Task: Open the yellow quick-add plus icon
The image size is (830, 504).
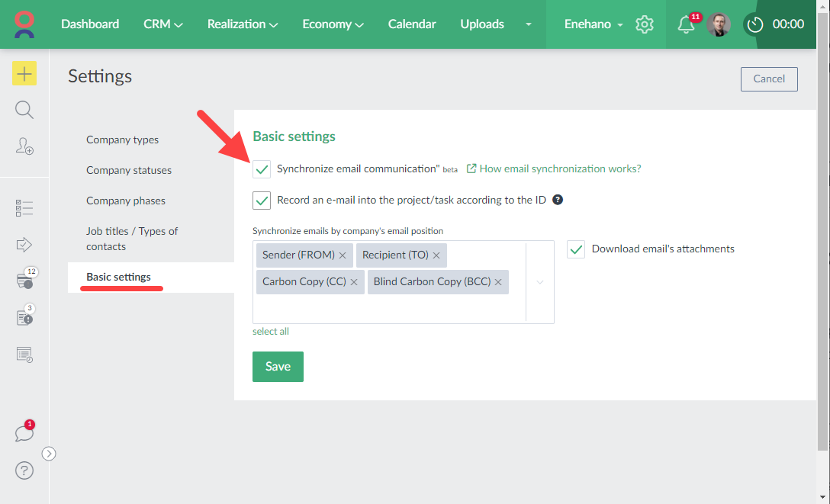Action: 24,73
